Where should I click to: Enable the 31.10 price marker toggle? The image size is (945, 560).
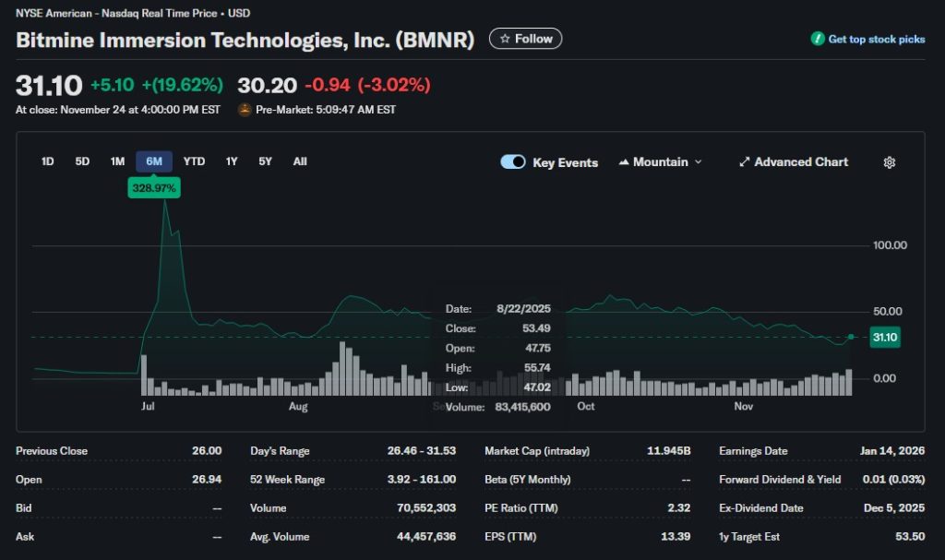click(x=883, y=338)
